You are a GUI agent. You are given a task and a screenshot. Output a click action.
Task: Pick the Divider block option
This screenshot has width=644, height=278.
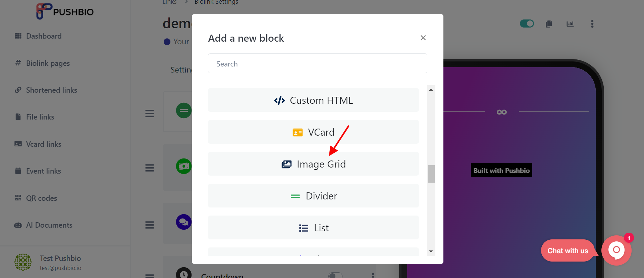(313, 196)
